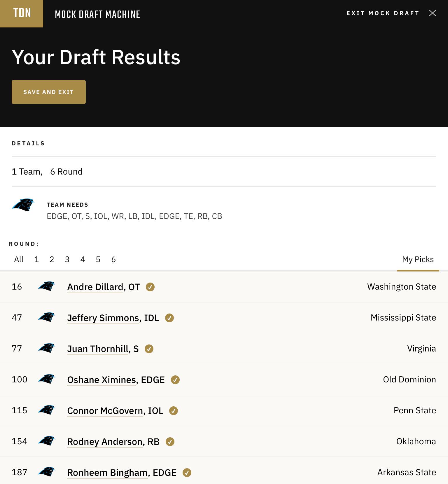Click checkmark badge next to Andre Dillard
Viewport: 448px width, 484px height.
coord(150,287)
